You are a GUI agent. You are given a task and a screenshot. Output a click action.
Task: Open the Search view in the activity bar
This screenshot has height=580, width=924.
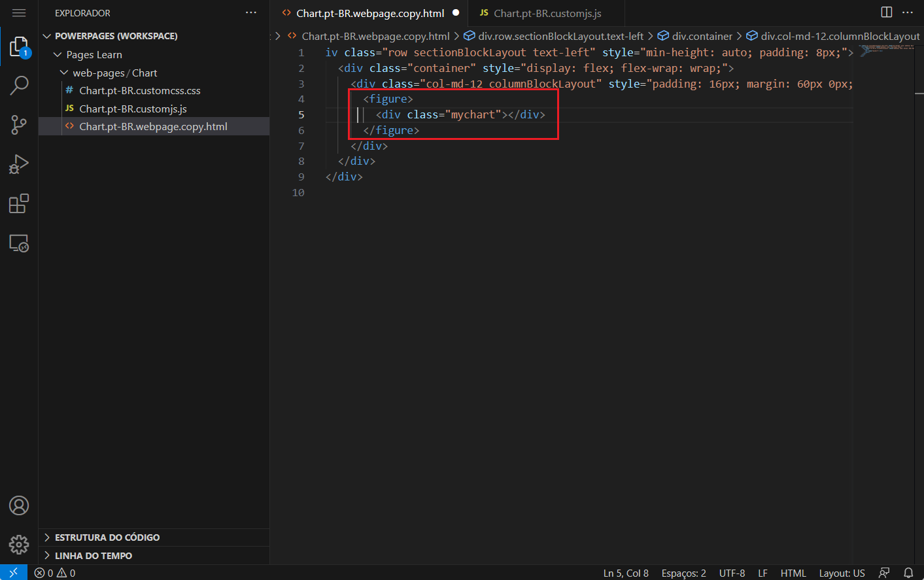(x=19, y=86)
